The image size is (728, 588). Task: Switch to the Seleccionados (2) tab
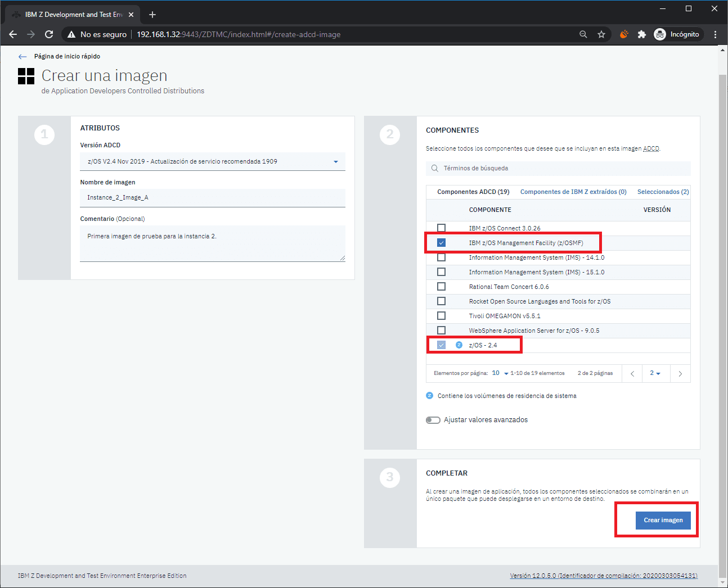663,192
